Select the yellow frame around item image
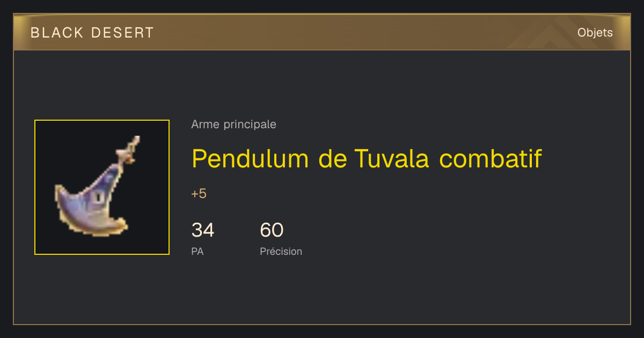 [x=102, y=187]
